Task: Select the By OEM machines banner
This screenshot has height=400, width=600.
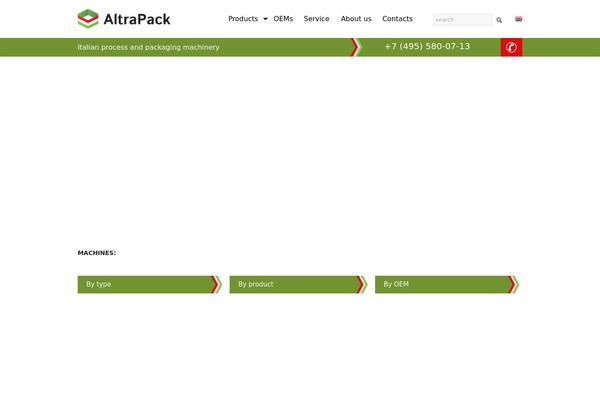Action: pyautogui.click(x=447, y=284)
